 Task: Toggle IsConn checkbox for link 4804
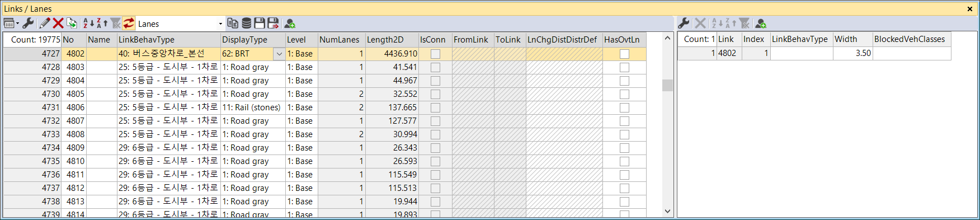435,81
